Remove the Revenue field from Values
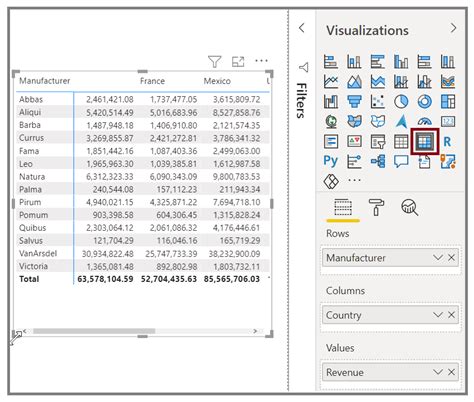 (x=451, y=372)
